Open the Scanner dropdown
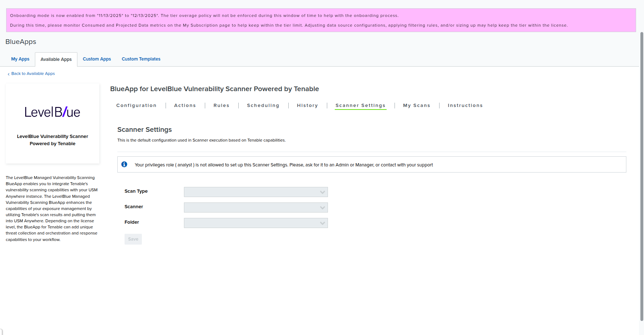This screenshot has height=335, width=644. [256, 207]
